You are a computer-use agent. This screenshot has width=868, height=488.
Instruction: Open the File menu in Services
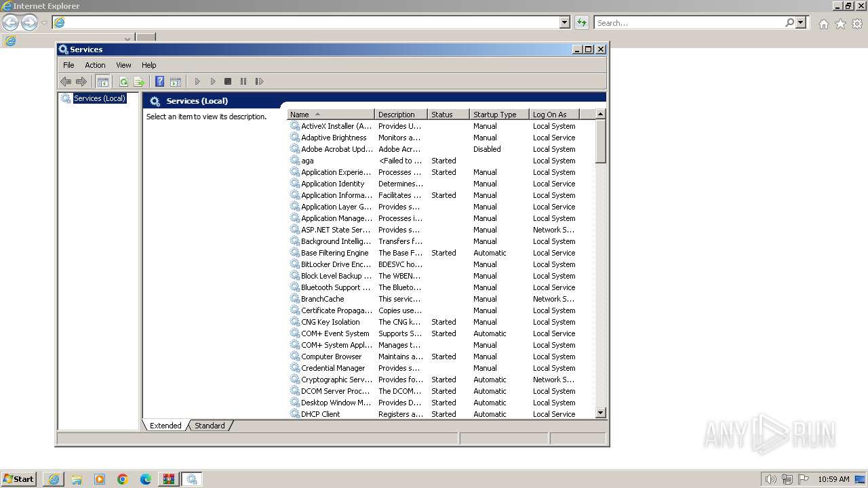click(68, 65)
